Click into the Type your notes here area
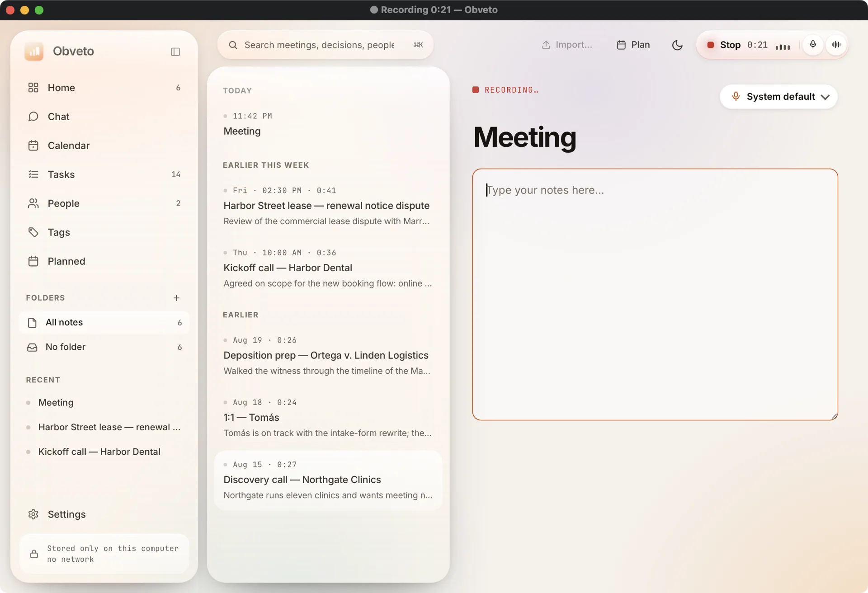 [x=655, y=295]
